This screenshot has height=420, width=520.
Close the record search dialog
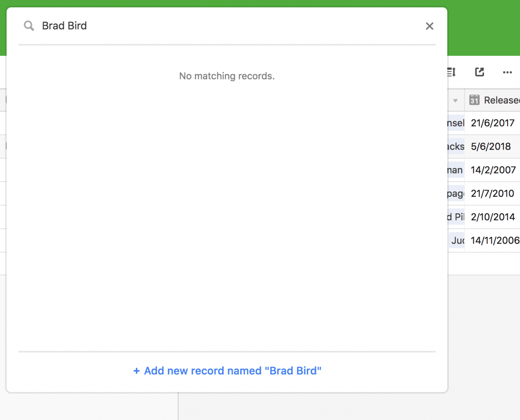pos(429,26)
